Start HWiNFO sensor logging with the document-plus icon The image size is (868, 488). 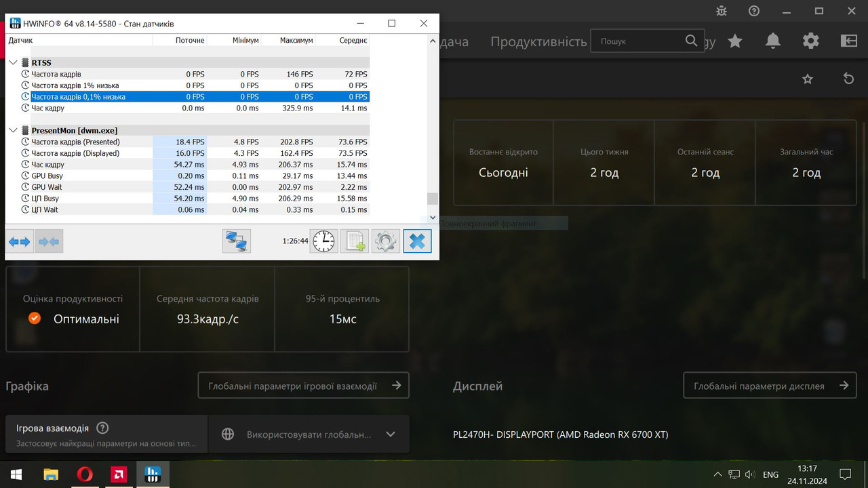[355, 241]
